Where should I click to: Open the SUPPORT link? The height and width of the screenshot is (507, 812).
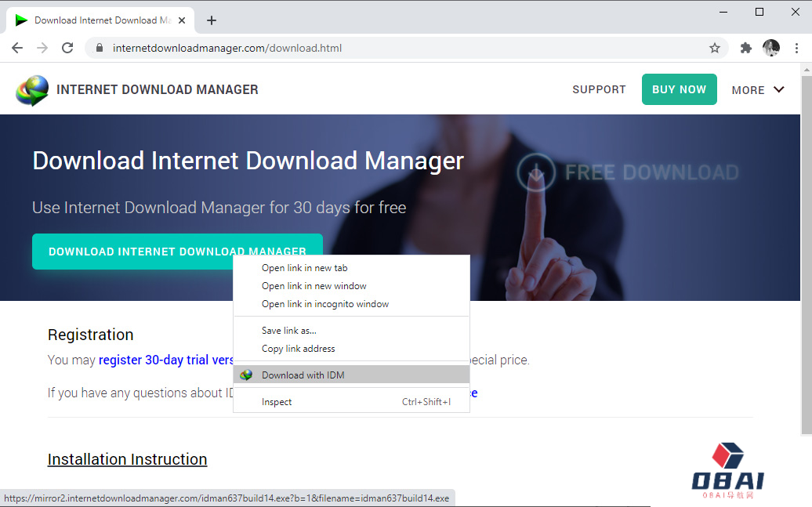pyautogui.click(x=599, y=89)
